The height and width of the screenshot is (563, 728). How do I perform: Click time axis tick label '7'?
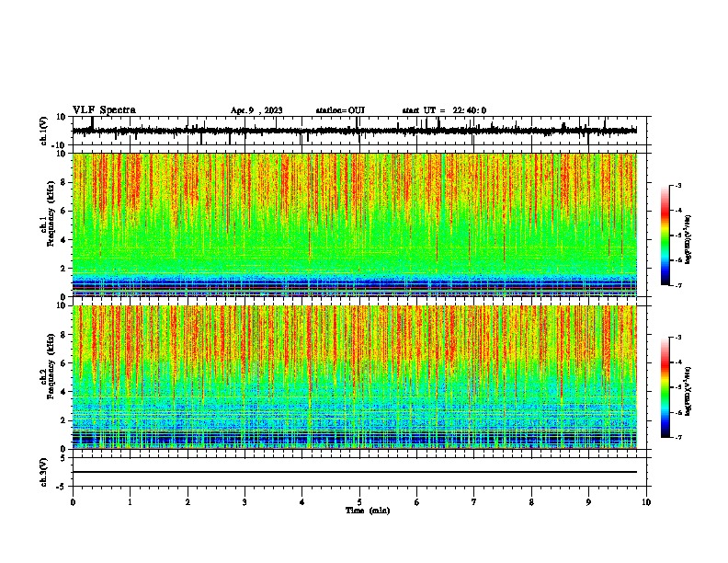pyautogui.click(x=474, y=502)
